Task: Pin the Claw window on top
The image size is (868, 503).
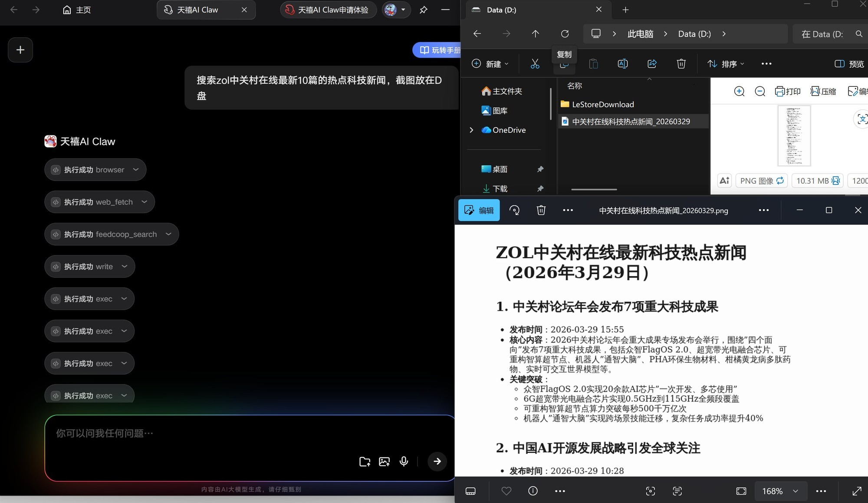Action: click(424, 10)
